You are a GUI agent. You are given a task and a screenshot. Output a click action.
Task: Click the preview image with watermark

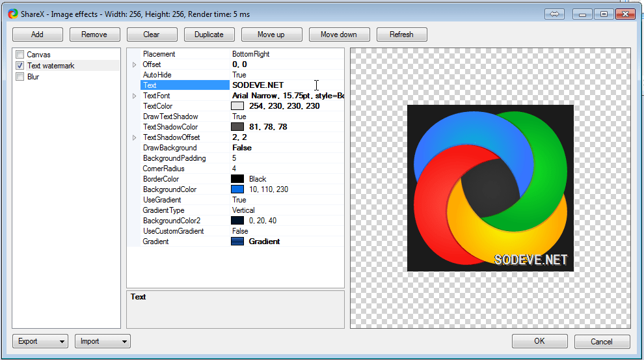490,188
